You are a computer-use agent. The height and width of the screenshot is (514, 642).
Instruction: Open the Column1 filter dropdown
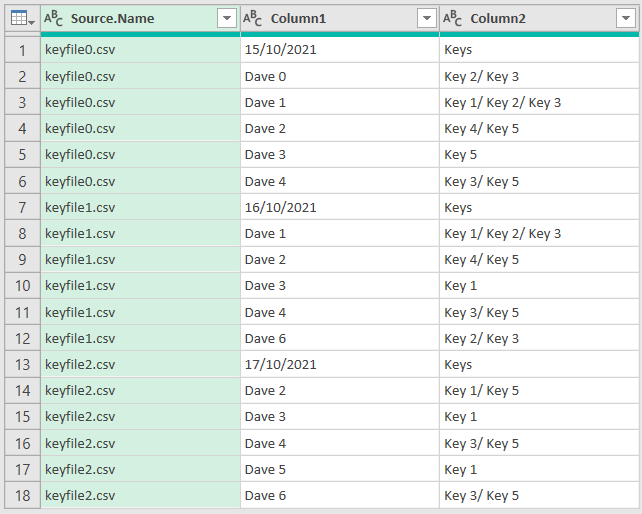click(427, 18)
